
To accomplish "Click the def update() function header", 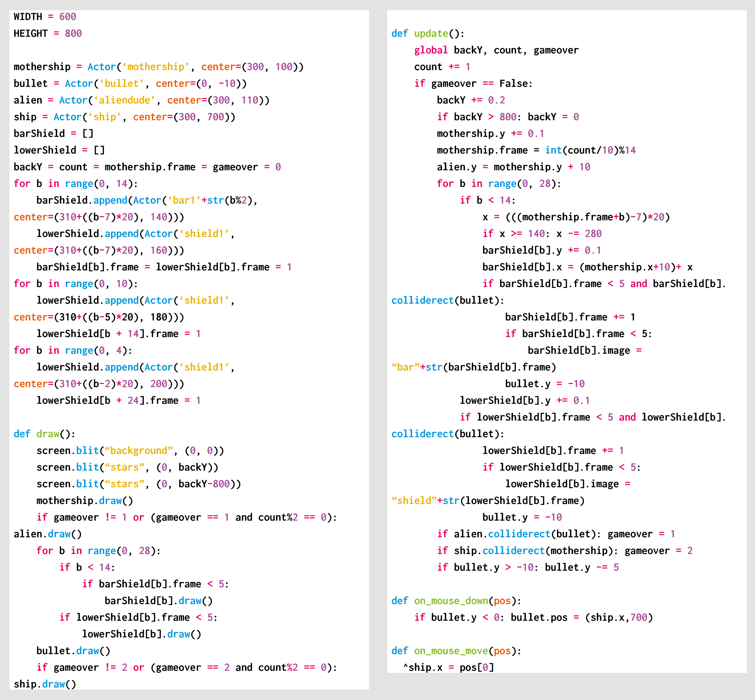I will pos(428,33).
